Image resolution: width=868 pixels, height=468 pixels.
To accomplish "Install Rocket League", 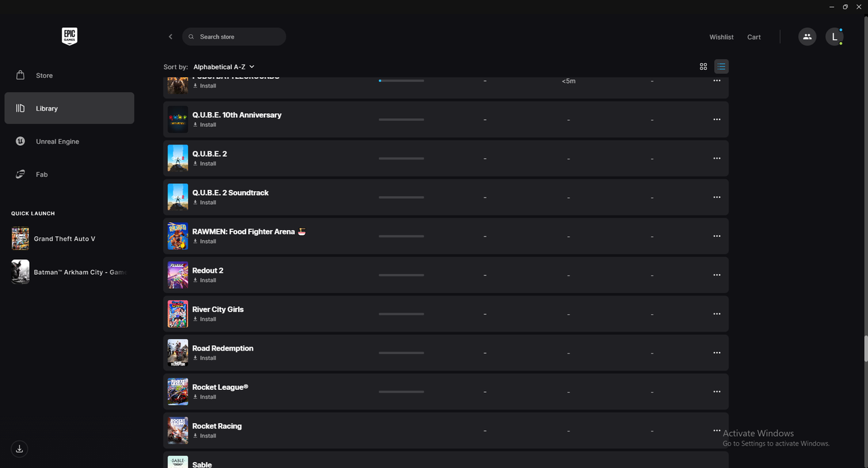I will [205, 397].
